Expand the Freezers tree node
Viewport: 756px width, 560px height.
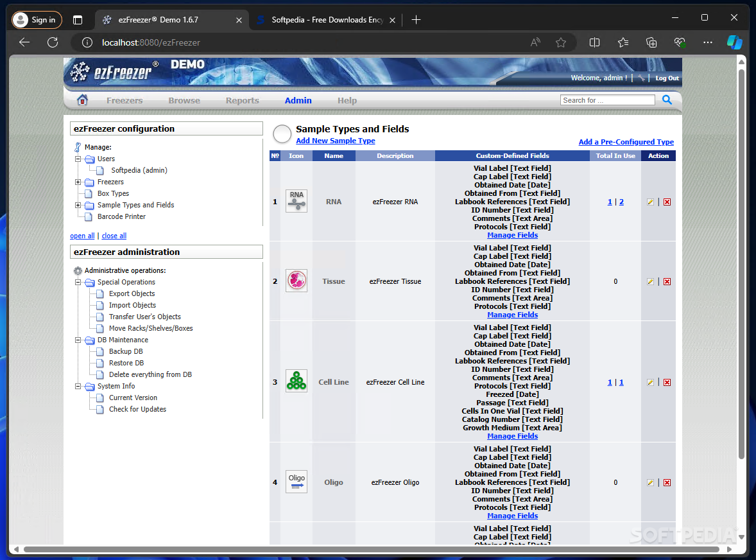pos(78,182)
